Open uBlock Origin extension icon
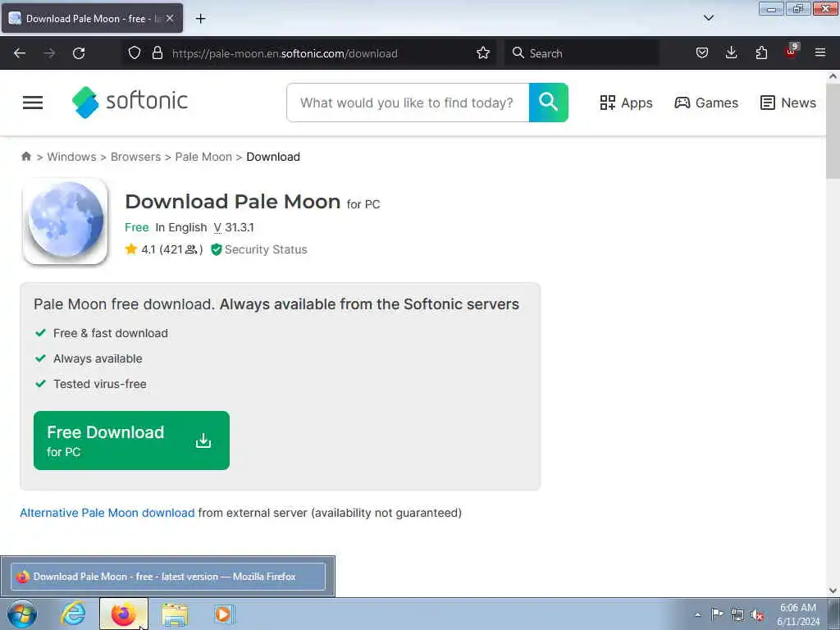Image resolution: width=840 pixels, height=630 pixels. (791, 52)
